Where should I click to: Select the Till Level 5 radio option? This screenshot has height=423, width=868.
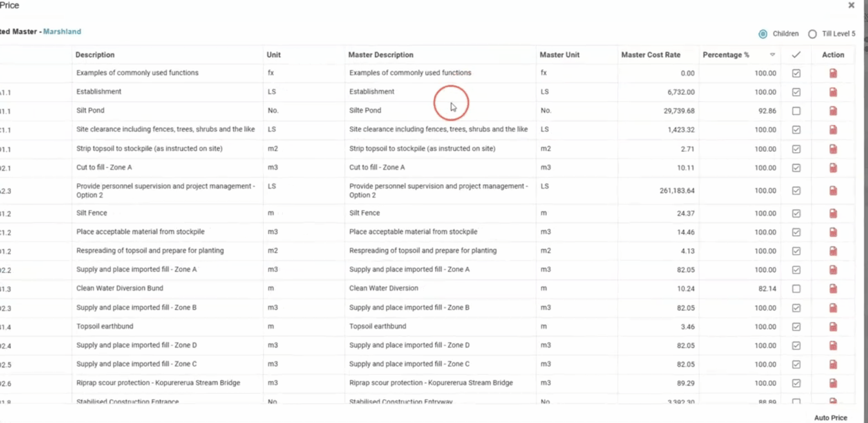812,34
